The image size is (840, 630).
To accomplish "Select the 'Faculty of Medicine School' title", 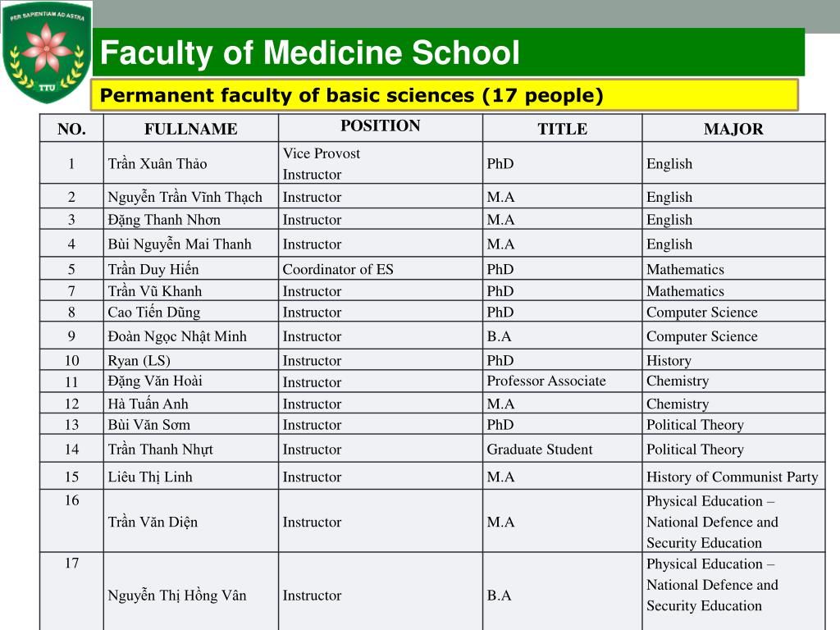I will pos(309,52).
